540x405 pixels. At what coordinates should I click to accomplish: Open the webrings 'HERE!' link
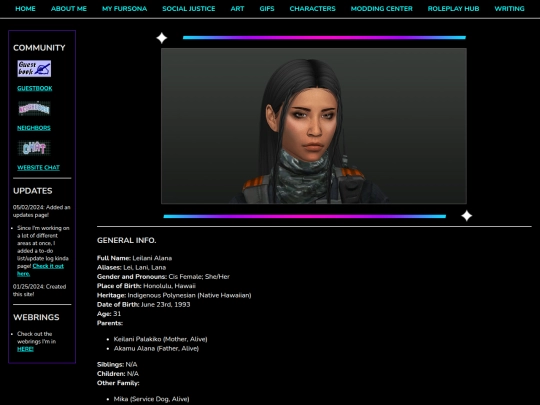pos(25,349)
